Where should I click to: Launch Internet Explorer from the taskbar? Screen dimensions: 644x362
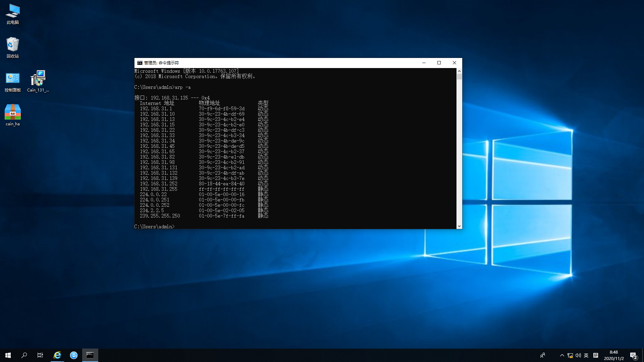(57, 355)
